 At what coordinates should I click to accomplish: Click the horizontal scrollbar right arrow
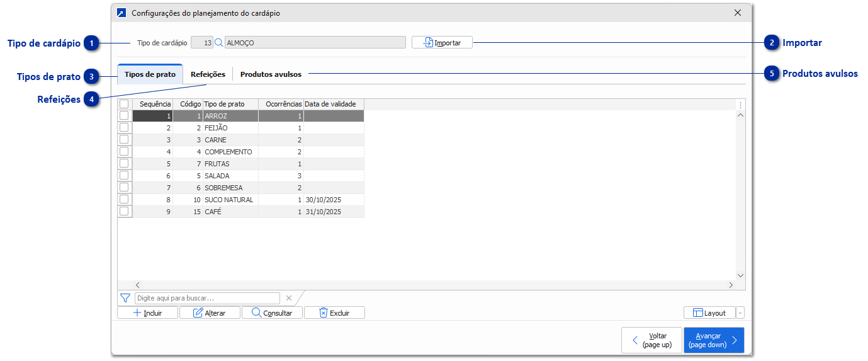(731, 285)
